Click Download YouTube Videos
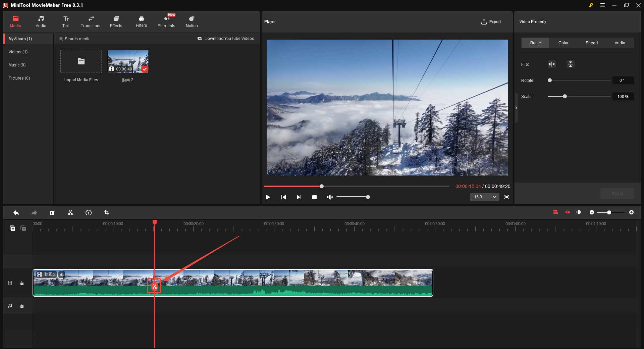Screen dimensions: 644x349 [x=226, y=39]
